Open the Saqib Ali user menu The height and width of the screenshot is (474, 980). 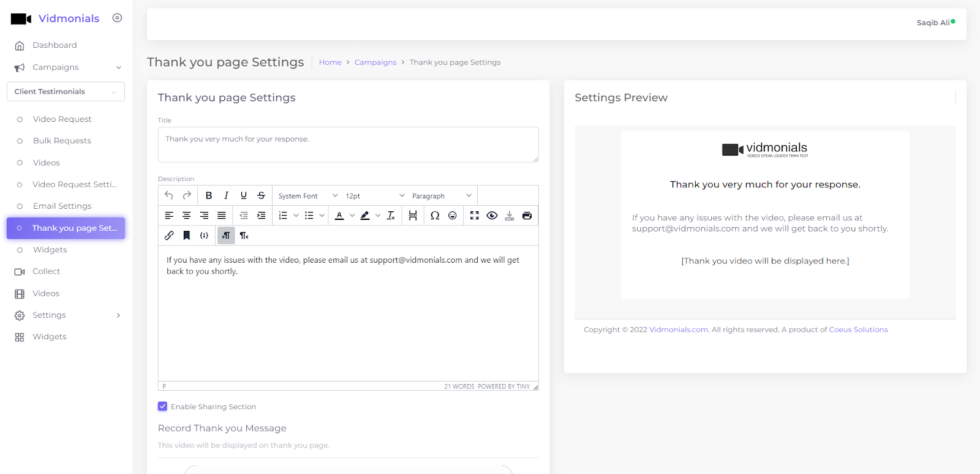tap(935, 23)
